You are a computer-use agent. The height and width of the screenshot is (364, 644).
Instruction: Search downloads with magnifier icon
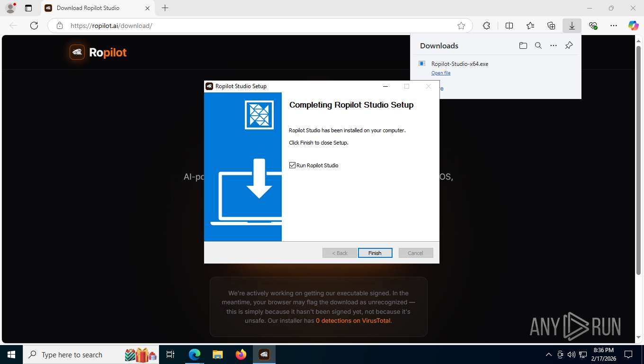[538, 45]
